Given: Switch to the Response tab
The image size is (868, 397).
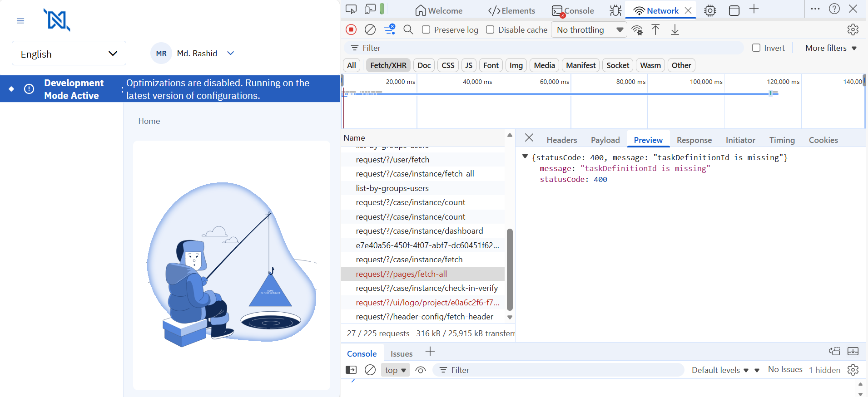Looking at the screenshot, I should tap(694, 140).
